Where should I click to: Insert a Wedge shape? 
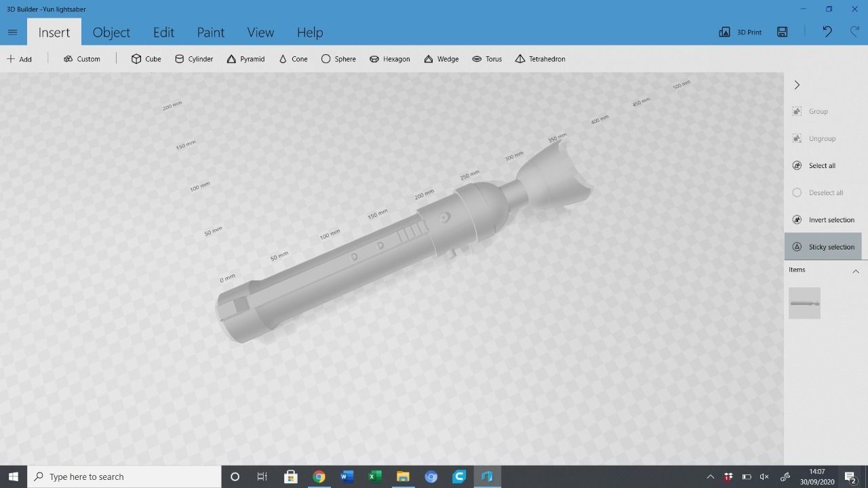click(x=441, y=59)
